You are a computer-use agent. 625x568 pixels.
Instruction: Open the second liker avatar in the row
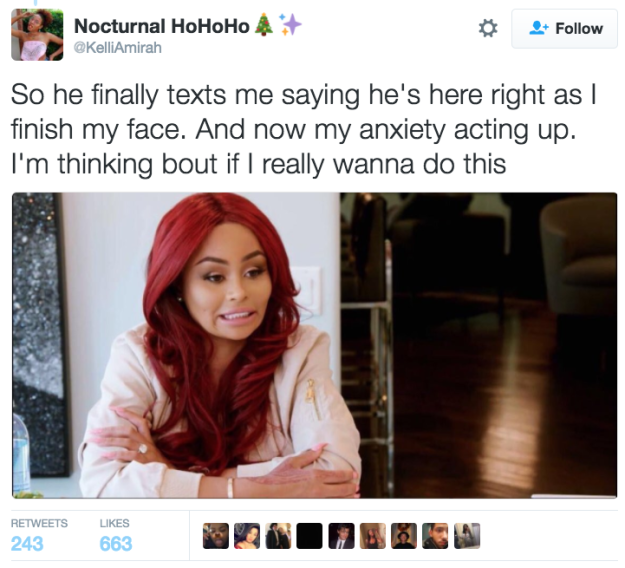(247, 536)
